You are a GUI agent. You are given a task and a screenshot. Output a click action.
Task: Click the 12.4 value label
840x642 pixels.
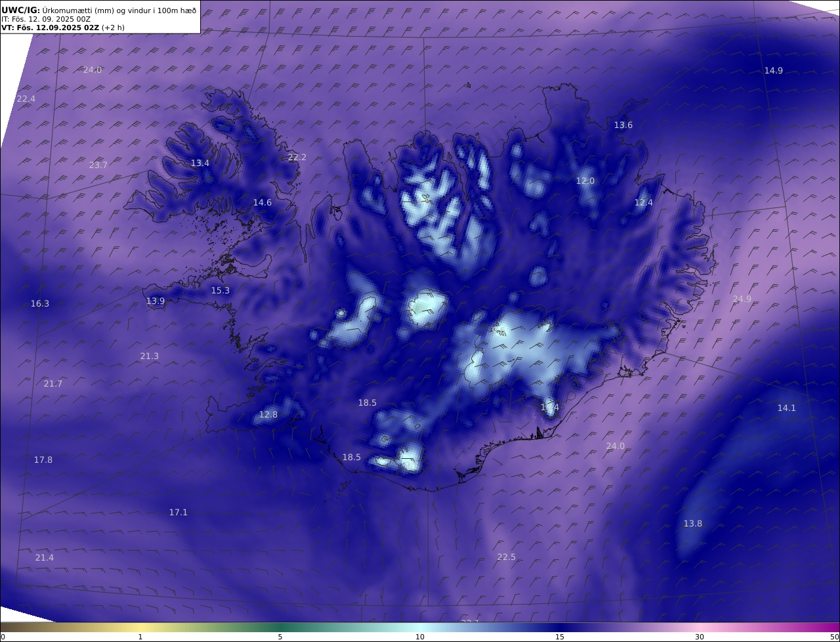(x=644, y=202)
